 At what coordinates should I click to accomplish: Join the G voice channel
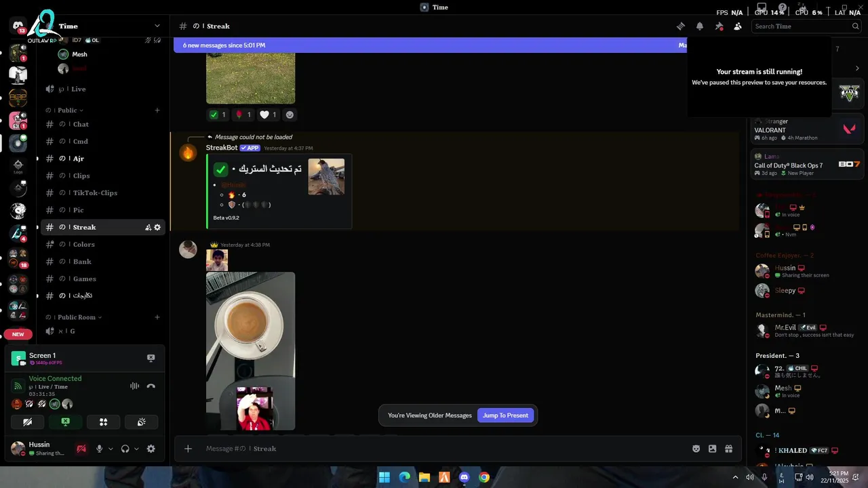click(x=102, y=331)
